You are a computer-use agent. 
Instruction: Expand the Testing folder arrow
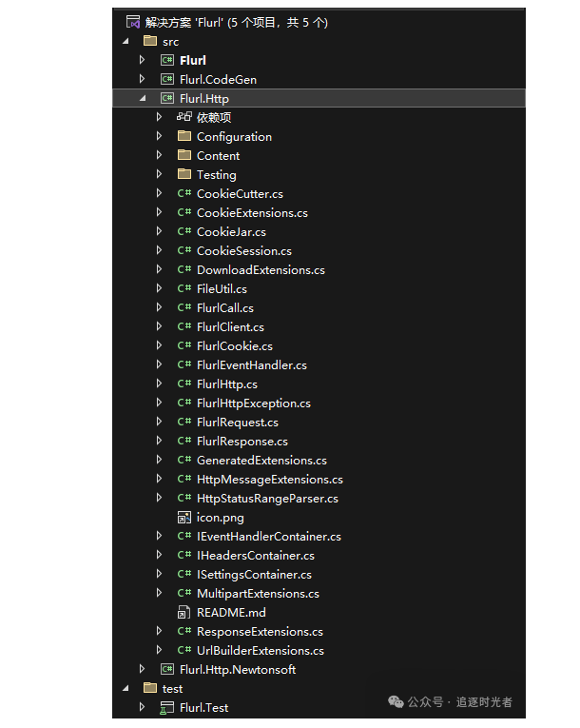pyautogui.click(x=159, y=174)
